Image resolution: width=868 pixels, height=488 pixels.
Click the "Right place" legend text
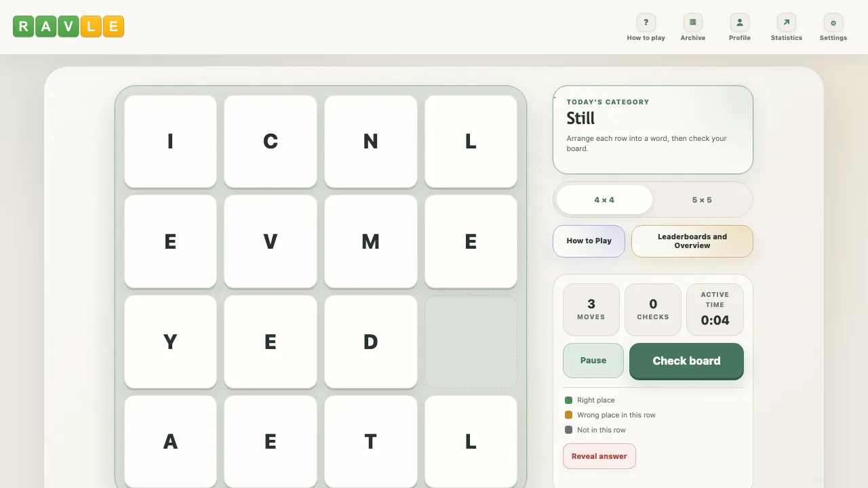pos(596,401)
